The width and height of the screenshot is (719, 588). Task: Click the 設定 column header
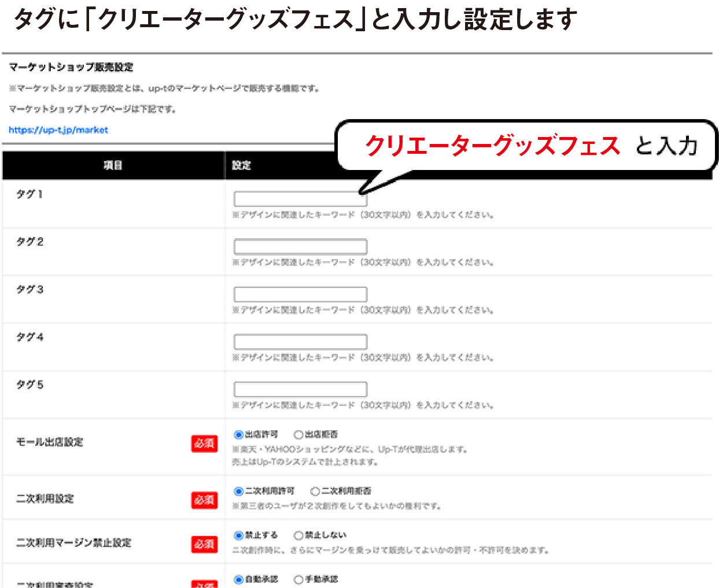click(x=242, y=165)
